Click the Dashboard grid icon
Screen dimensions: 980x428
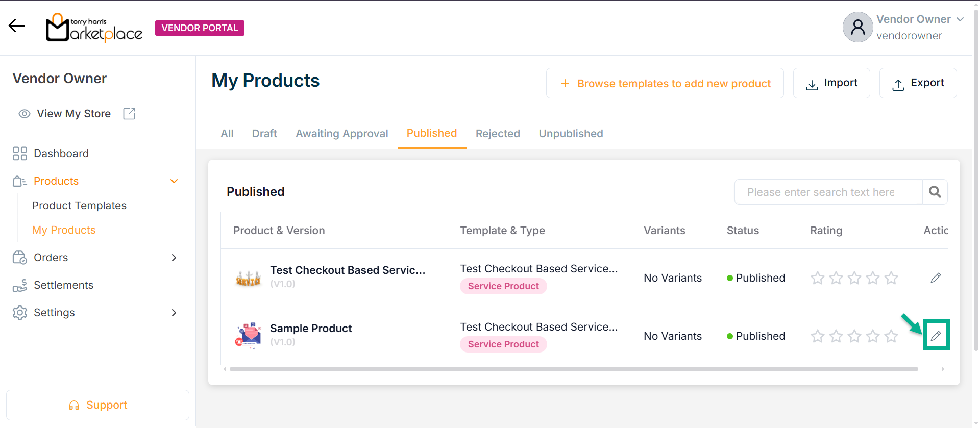20,154
